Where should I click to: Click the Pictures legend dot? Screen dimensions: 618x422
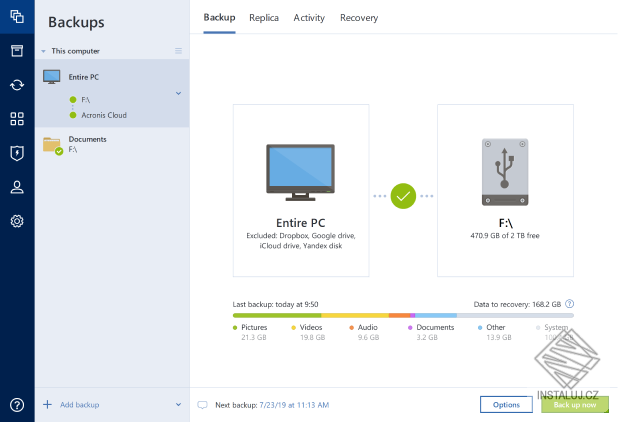click(x=235, y=327)
